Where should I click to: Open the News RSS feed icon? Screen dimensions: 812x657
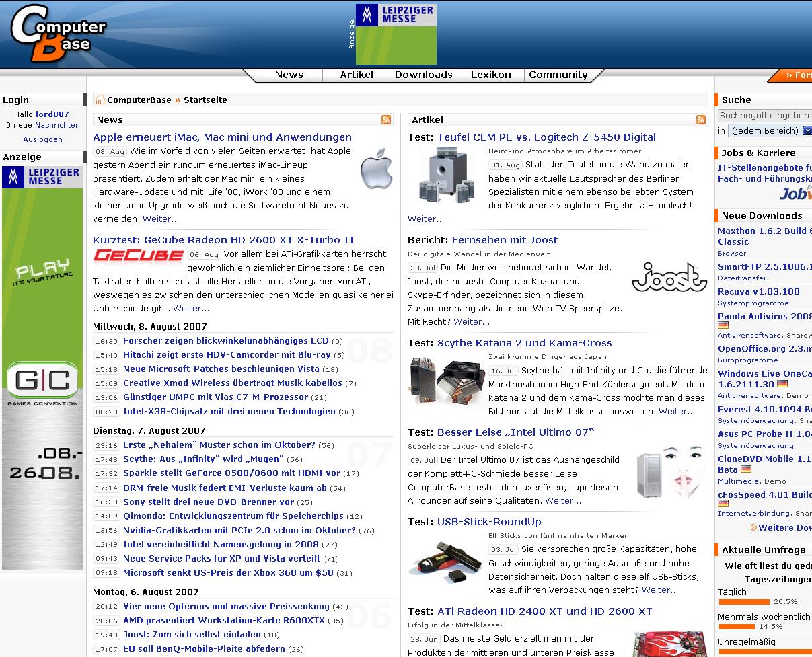point(386,120)
